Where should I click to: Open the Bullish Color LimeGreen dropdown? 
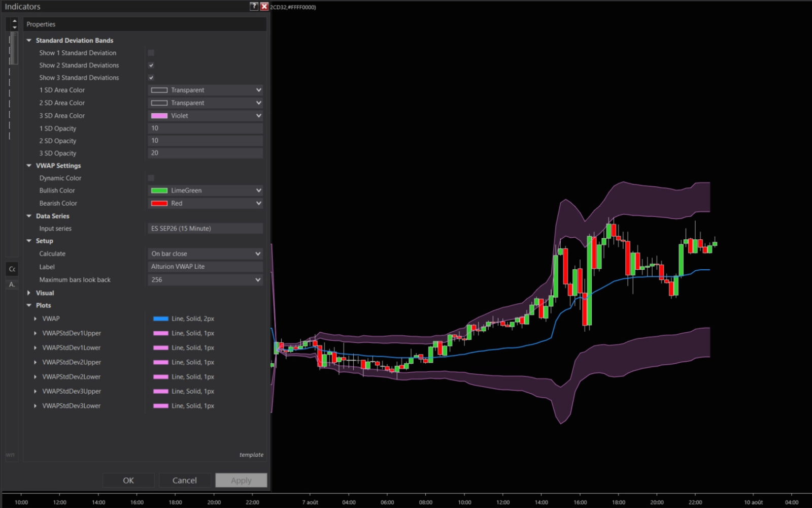[206, 190]
